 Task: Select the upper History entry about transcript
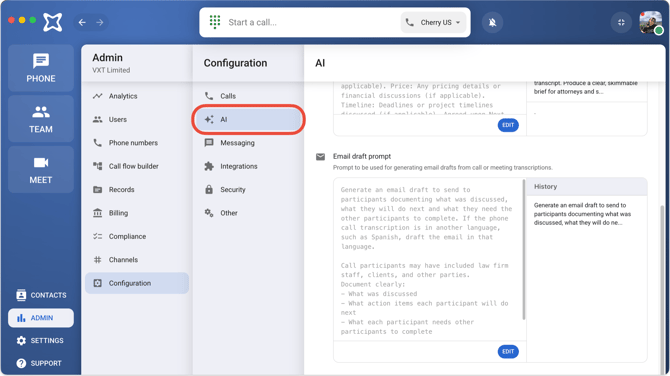586,88
